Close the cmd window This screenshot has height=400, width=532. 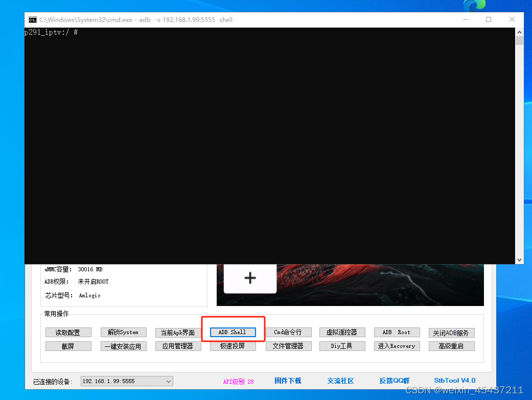click(512, 20)
